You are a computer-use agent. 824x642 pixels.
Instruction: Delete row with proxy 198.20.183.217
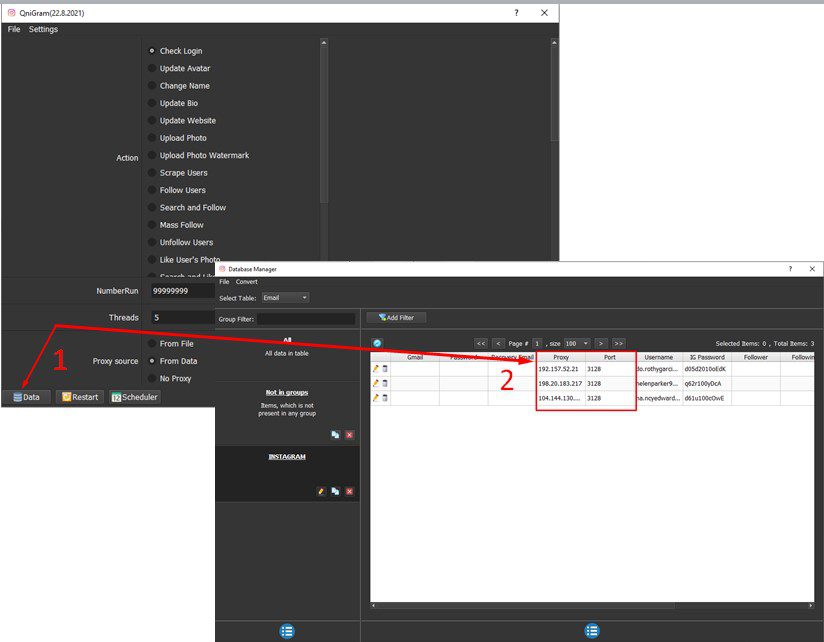point(385,384)
